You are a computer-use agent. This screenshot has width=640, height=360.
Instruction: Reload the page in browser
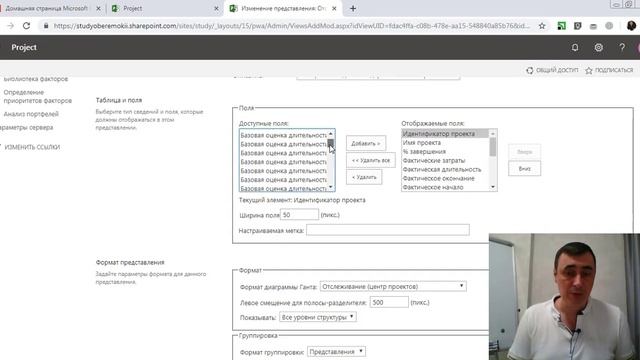[x=27, y=26]
